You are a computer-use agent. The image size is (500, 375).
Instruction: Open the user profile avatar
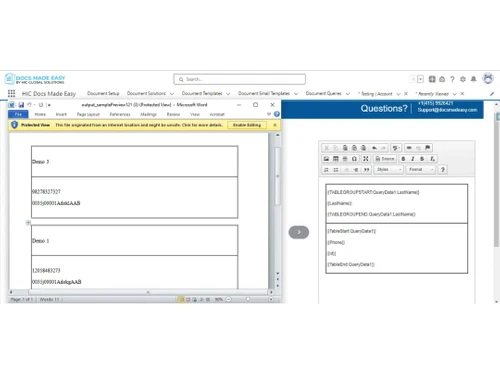[x=488, y=78]
